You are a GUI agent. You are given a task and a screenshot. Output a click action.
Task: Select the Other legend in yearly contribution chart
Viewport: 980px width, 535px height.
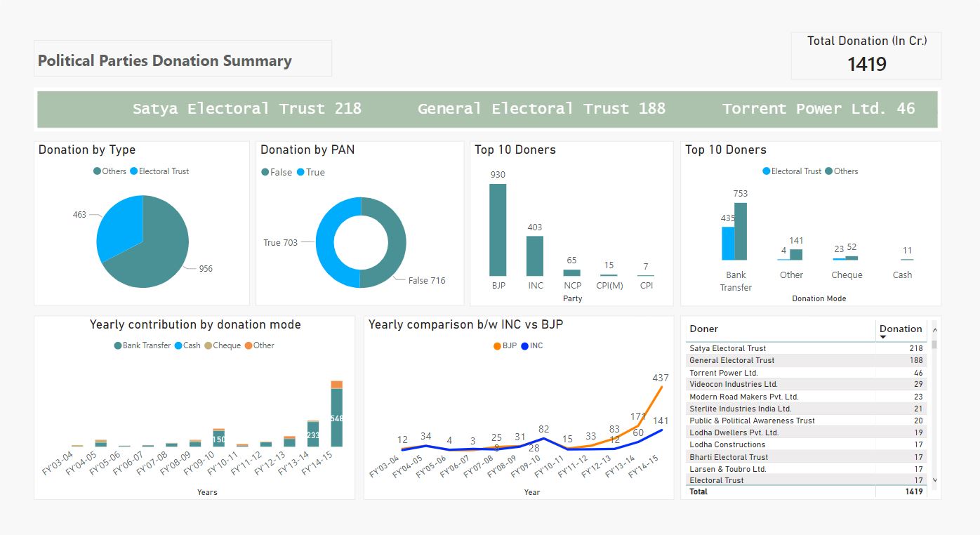259,345
